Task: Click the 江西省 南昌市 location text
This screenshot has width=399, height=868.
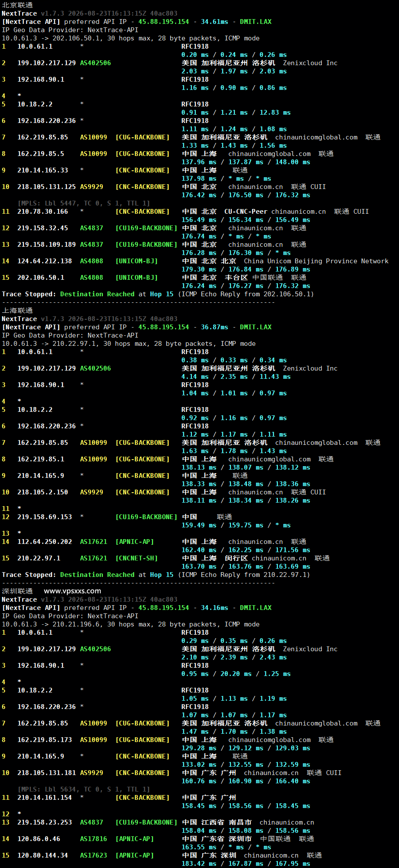Action: (227, 822)
